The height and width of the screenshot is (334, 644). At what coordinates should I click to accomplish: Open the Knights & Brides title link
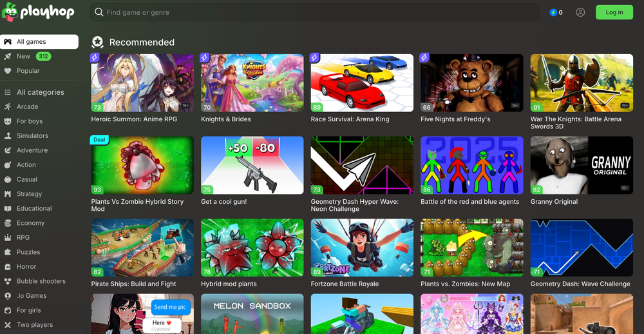pos(226,119)
